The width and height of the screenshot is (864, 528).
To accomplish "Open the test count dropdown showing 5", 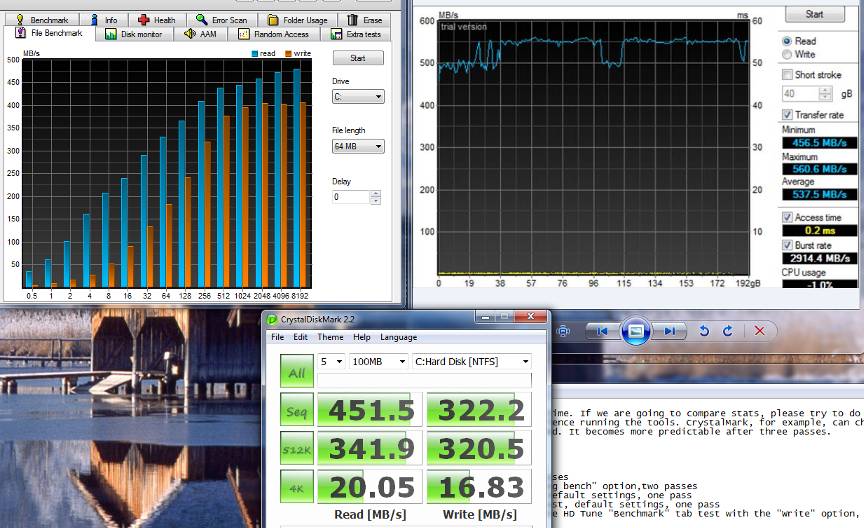I will 331,362.
